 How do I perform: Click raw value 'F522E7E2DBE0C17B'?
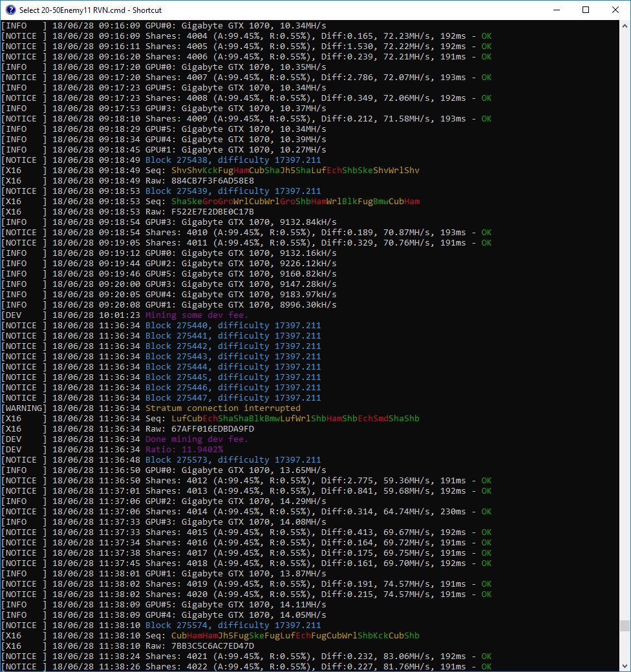click(x=213, y=212)
